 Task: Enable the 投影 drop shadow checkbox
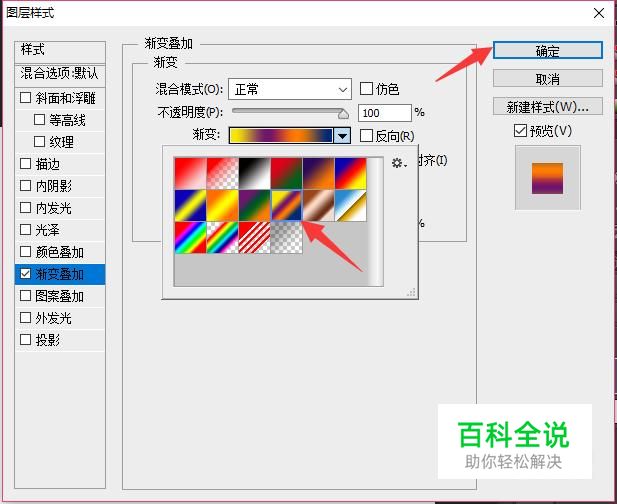pos(26,340)
